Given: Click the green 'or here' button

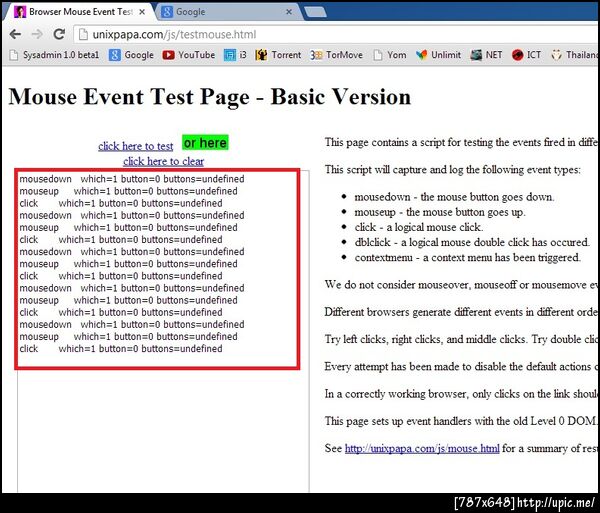Looking at the screenshot, I should coord(205,143).
